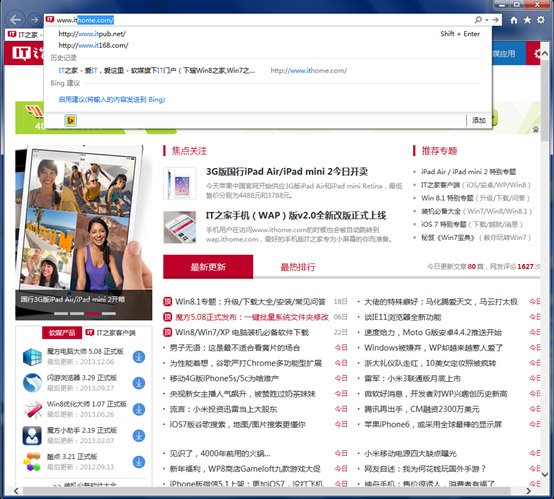Switch to the IT之家 browser tab

[x=25, y=35]
